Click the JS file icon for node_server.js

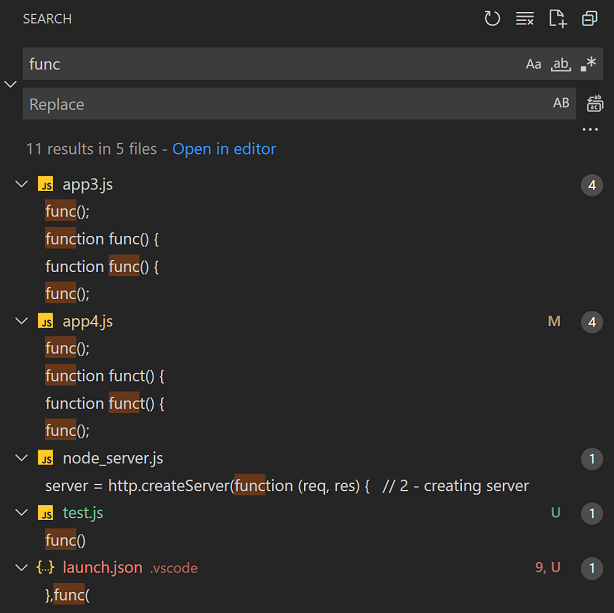(x=45, y=458)
